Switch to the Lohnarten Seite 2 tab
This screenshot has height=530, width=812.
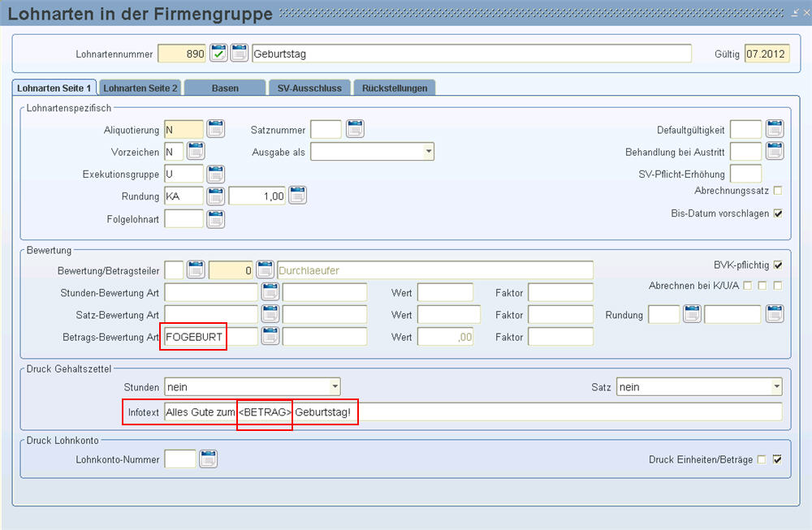point(140,88)
